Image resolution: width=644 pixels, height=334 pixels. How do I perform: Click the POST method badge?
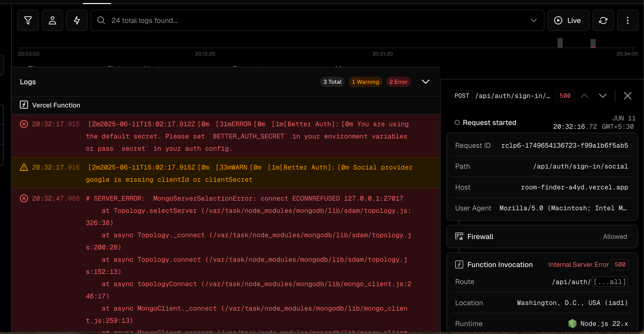coord(462,96)
